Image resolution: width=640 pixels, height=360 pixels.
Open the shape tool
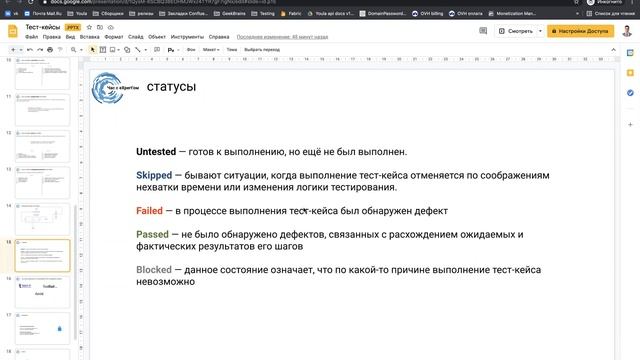click(127, 50)
